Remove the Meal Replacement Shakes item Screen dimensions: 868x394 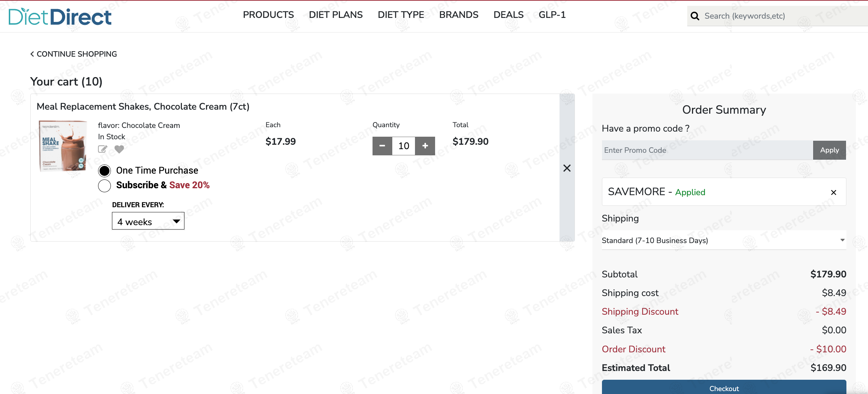[567, 168]
